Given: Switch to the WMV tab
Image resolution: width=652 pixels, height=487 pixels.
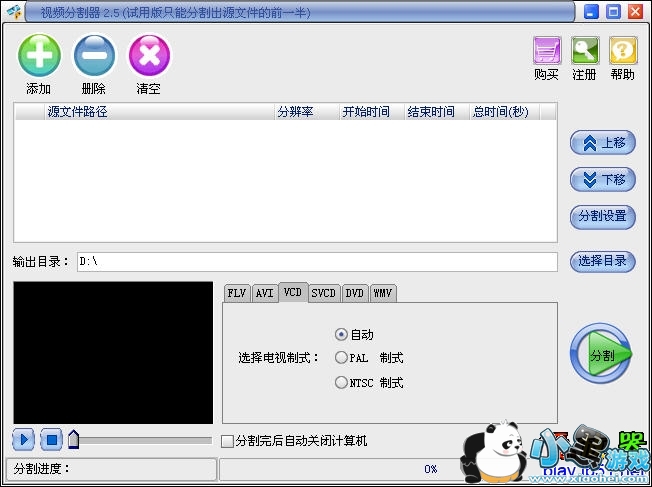Looking at the screenshot, I should click(x=383, y=294).
